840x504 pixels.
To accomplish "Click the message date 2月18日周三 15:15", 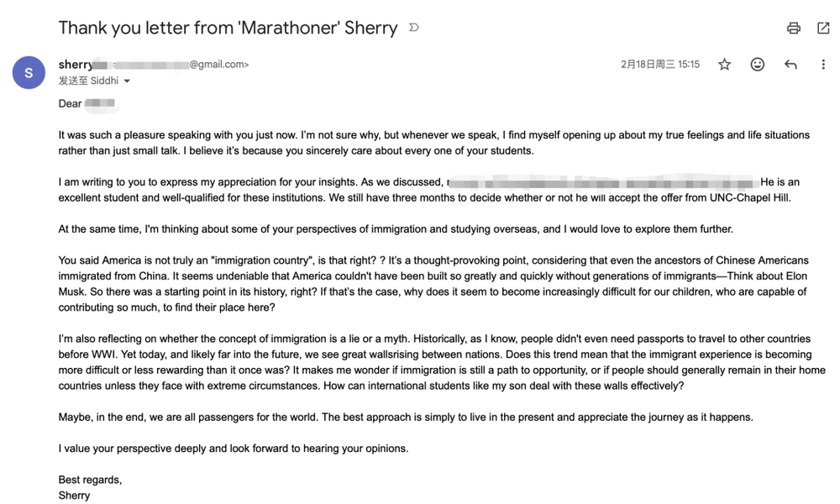I will point(659,65).
